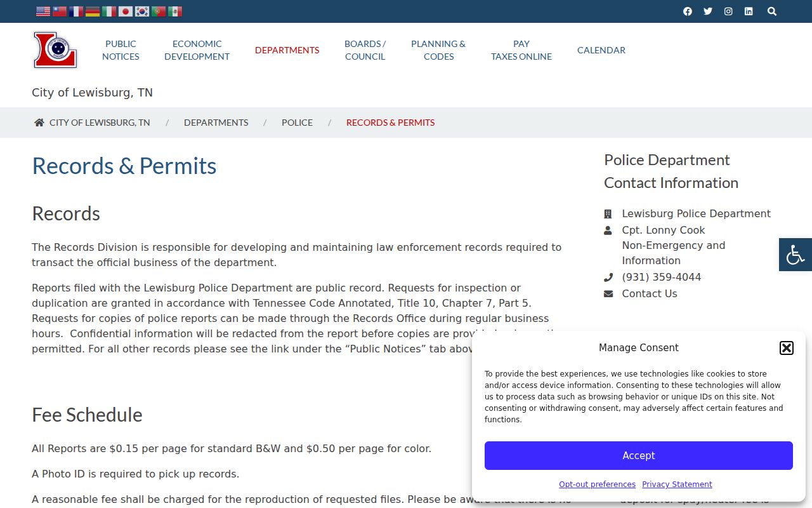Click the home icon in breadcrumb

[x=39, y=123]
